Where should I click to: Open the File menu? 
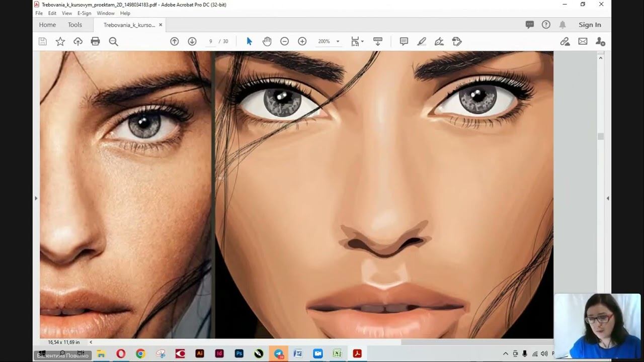point(39,14)
